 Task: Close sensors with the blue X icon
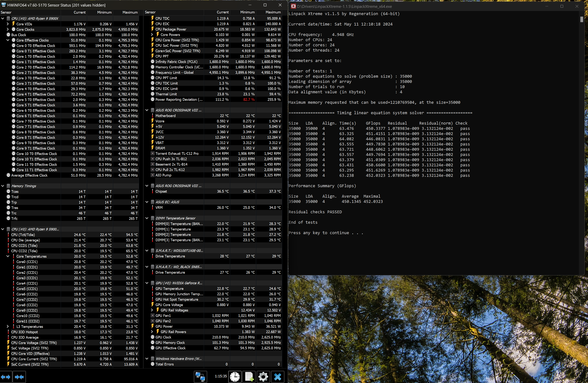coord(278,377)
